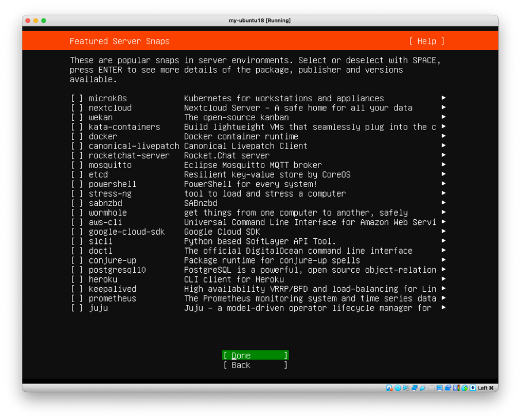Click the keyboard capture arrow icon
Screen dimensions: 520x420
coord(473,388)
